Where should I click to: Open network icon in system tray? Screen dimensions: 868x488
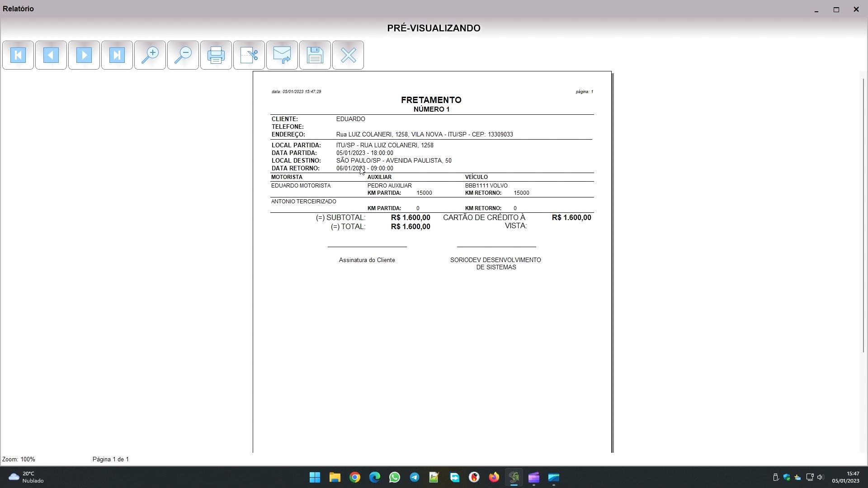pos(810,477)
